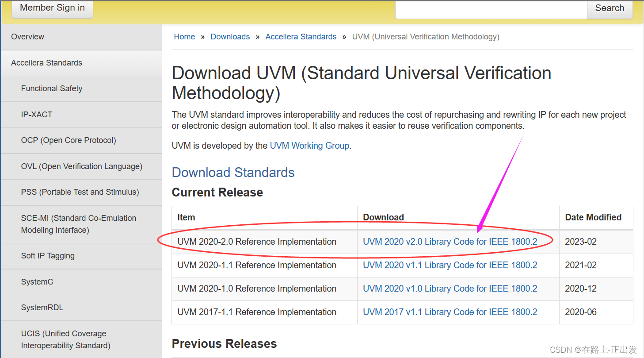Screen dimensions: 644x358
Task: Select UCIS sidebar item
Action: [x=81, y=339]
